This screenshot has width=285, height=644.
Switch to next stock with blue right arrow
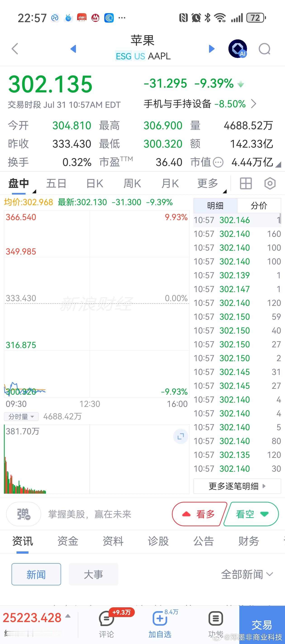[x=211, y=48]
